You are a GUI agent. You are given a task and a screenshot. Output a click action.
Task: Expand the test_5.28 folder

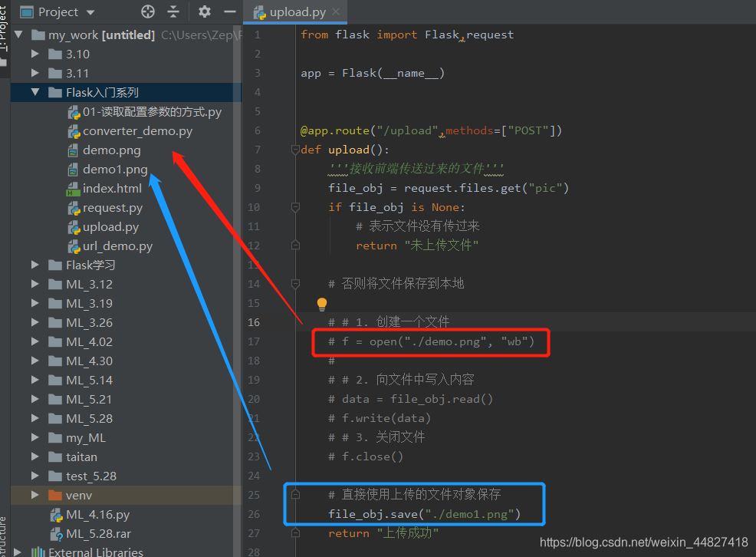pyautogui.click(x=35, y=476)
